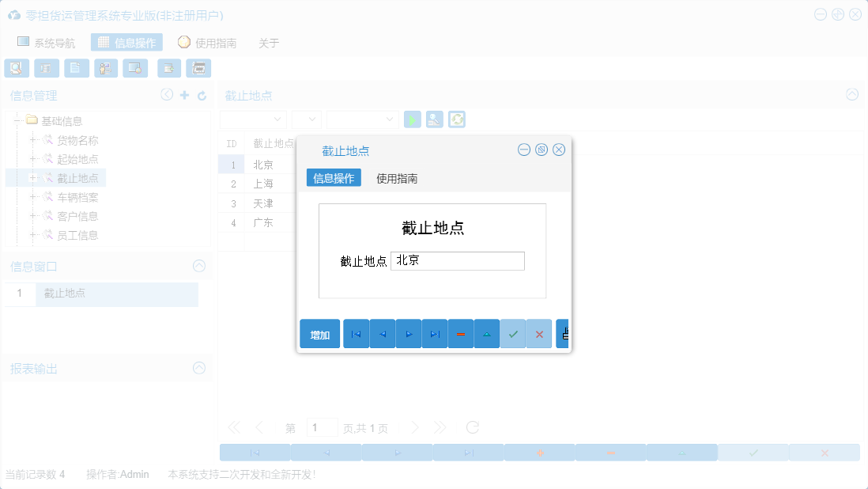Collapse the 报表输出 panel
Screen dimensions: 868x489
click(200, 368)
